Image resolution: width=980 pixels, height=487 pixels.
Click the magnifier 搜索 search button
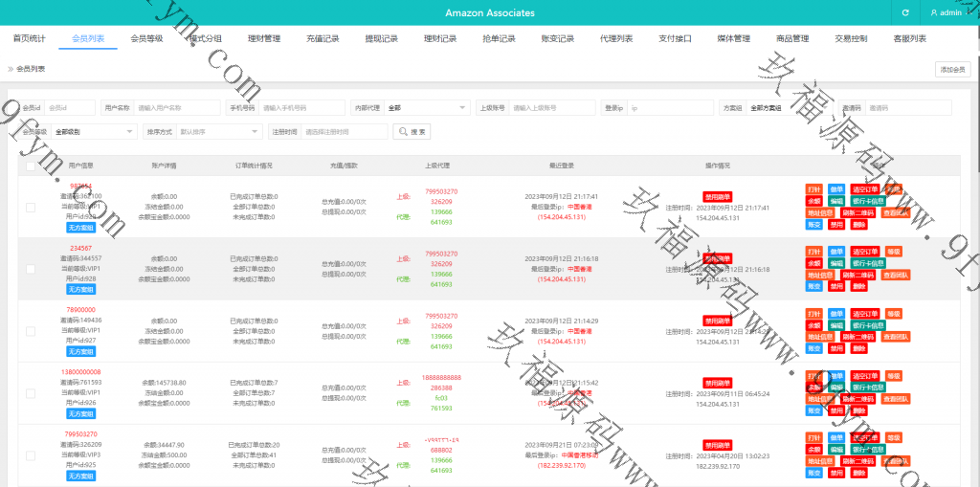click(x=412, y=132)
